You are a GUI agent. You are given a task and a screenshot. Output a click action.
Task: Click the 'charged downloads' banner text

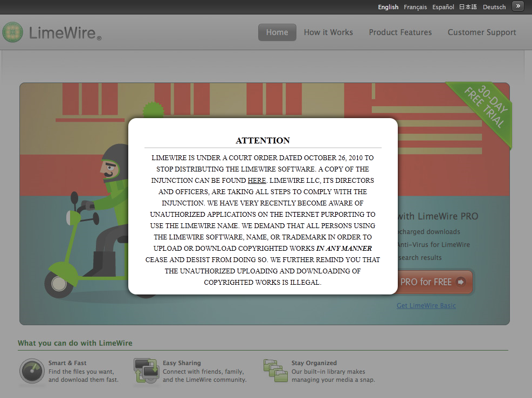[x=429, y=231]
